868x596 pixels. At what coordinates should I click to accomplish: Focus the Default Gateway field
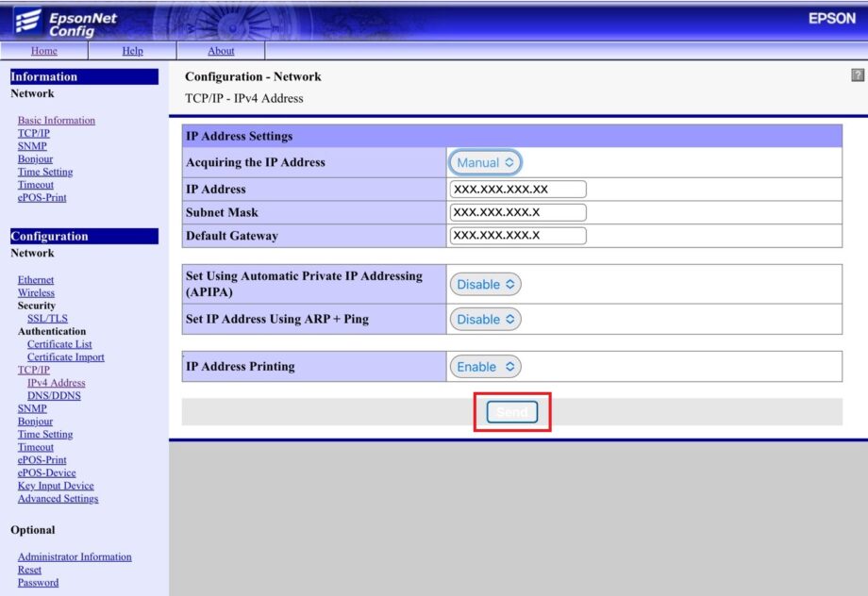click(518, 236)
